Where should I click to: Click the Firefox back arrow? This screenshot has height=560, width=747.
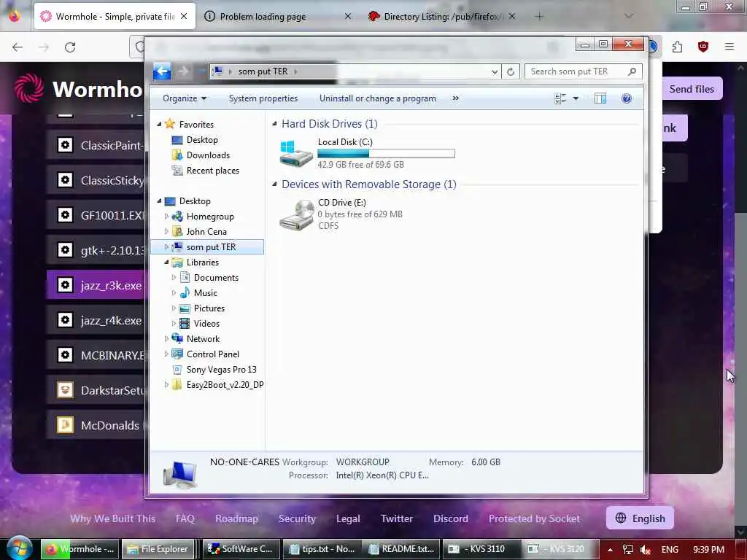(18, 47)
